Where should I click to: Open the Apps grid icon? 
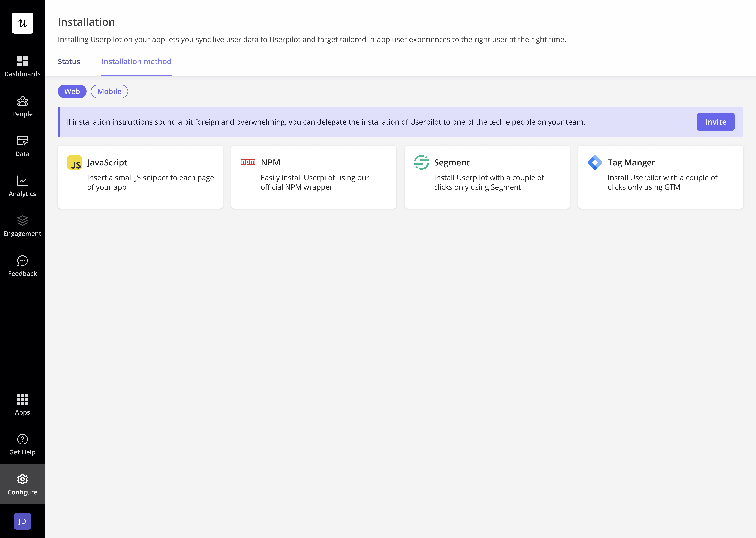point(22,399)
